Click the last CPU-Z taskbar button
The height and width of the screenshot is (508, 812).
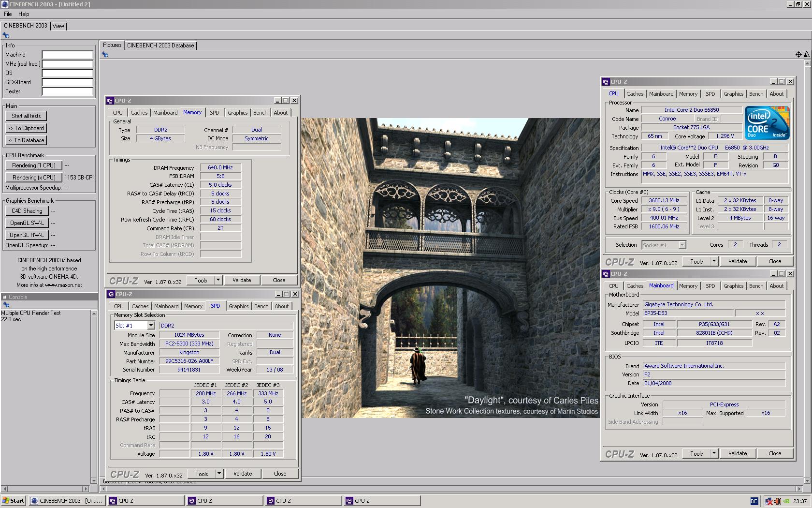tap(382, 501)
